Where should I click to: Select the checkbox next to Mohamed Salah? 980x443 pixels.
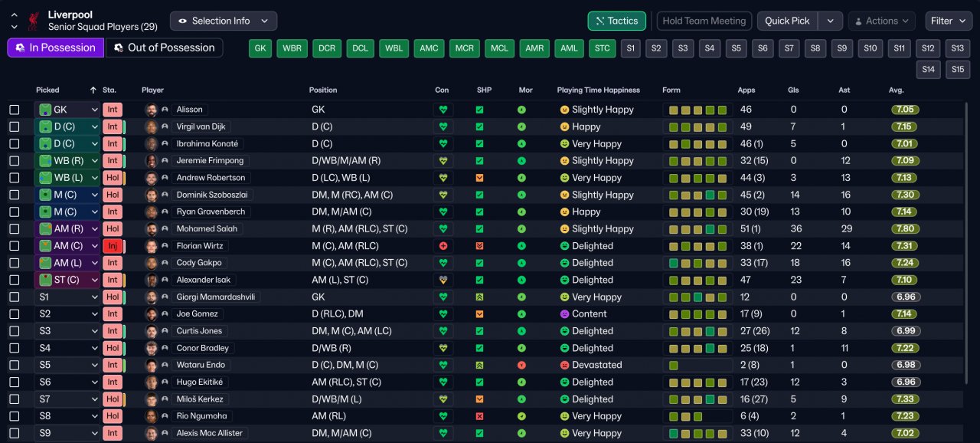[15, 228]
